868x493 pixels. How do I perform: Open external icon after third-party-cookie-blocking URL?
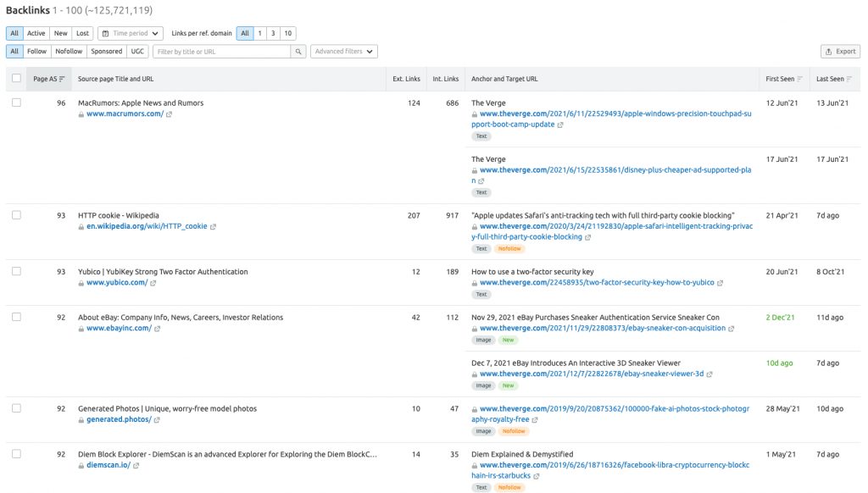[588, 237]
